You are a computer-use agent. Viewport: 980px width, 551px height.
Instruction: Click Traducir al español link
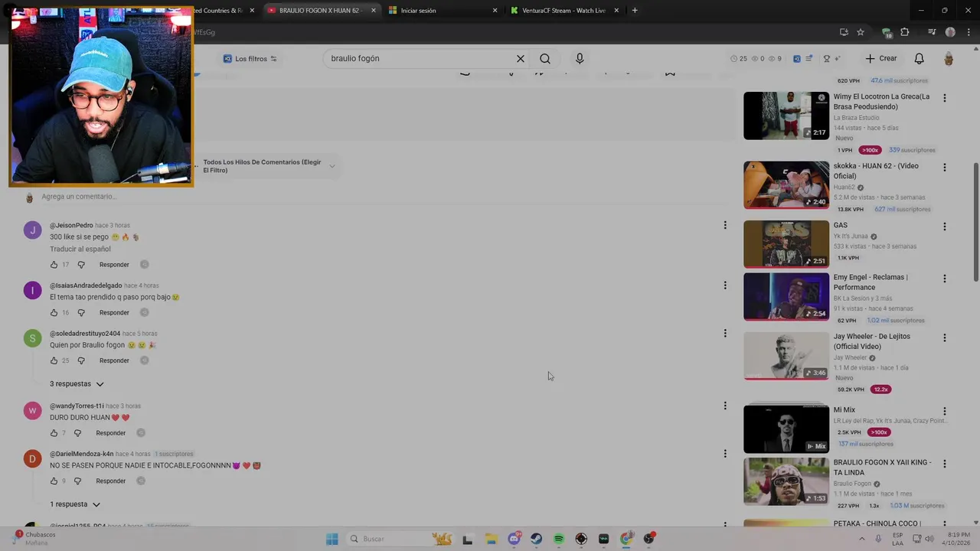pyautogui.click(x=80, y=249)
